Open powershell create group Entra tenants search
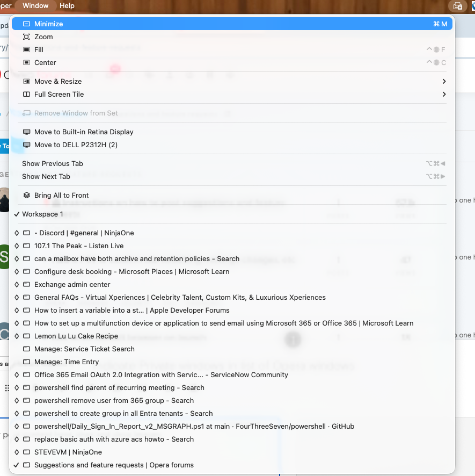Viewport: 475px width, 476px height. point(232,414)
